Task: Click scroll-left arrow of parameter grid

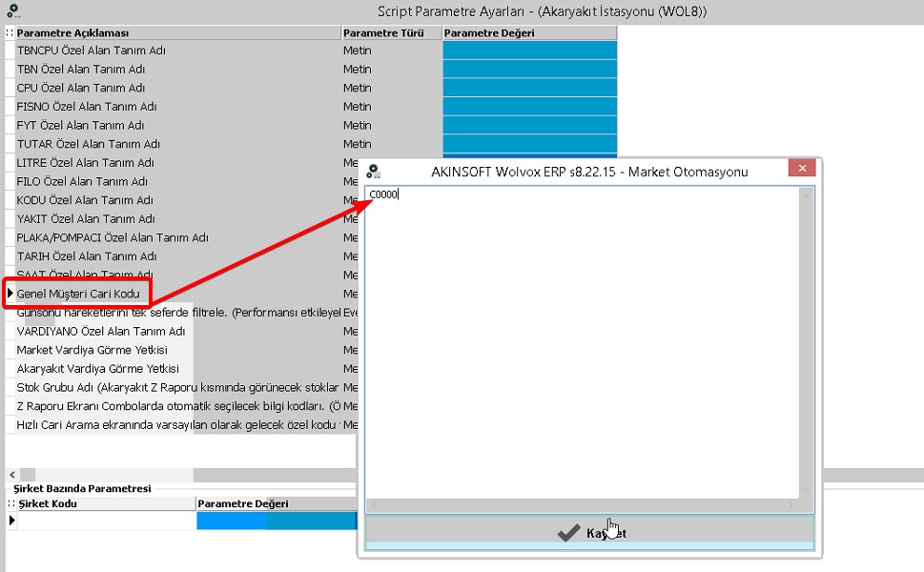Action: 12,474
